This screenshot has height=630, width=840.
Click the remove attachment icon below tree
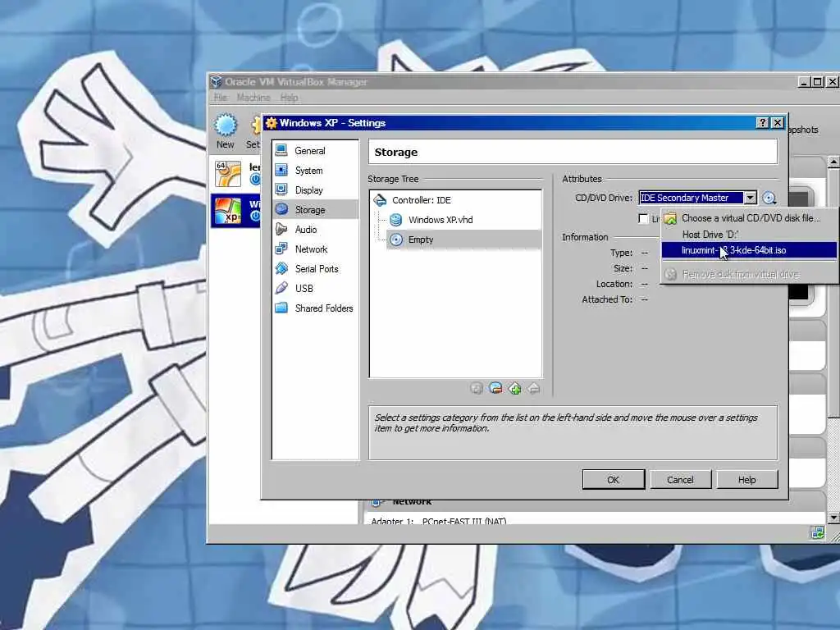click(533, 388)
